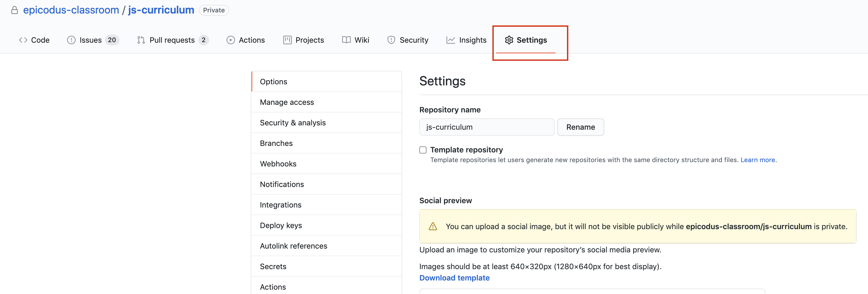Open Secrets settings

point(326,266)
